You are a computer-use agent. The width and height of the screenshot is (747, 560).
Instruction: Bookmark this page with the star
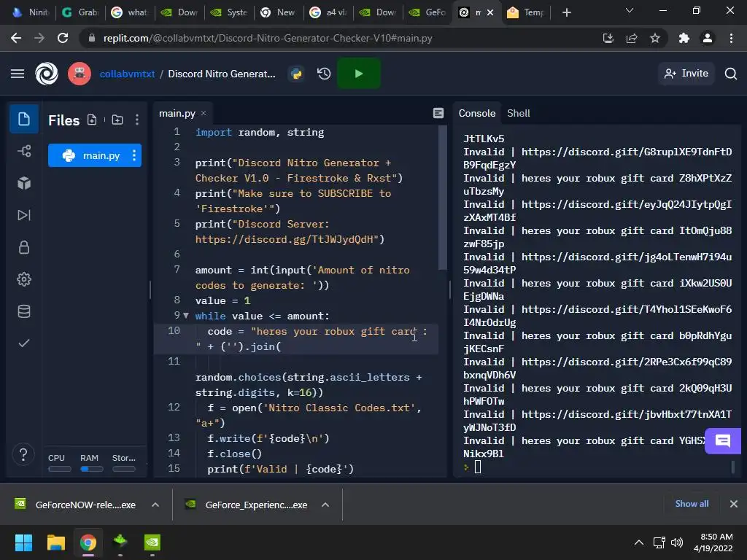tap(655, 38)
